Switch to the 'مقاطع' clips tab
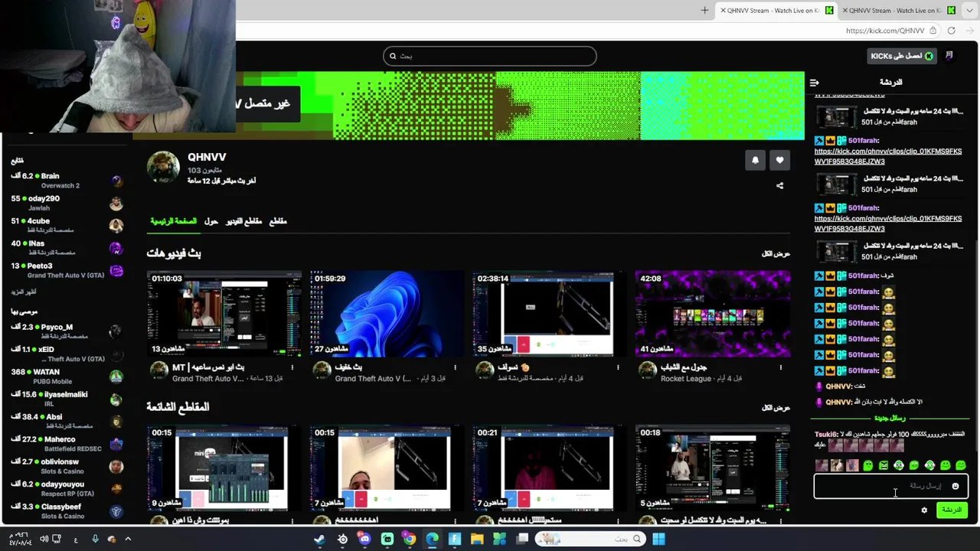Viewport: 980px width, 551px height. [278, 221]
